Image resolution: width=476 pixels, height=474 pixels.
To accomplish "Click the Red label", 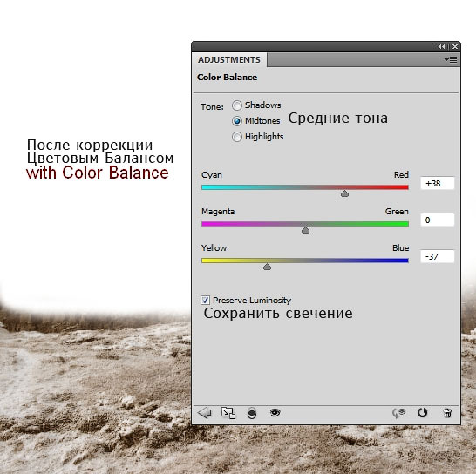I will 401,175.
